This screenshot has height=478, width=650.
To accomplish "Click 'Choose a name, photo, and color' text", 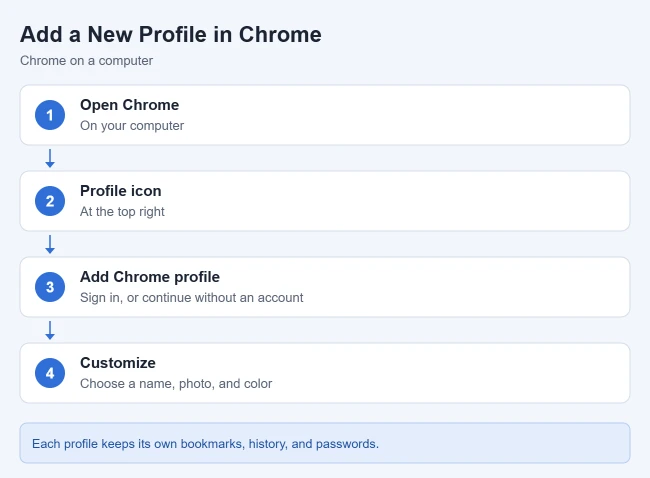I will 176,383.
